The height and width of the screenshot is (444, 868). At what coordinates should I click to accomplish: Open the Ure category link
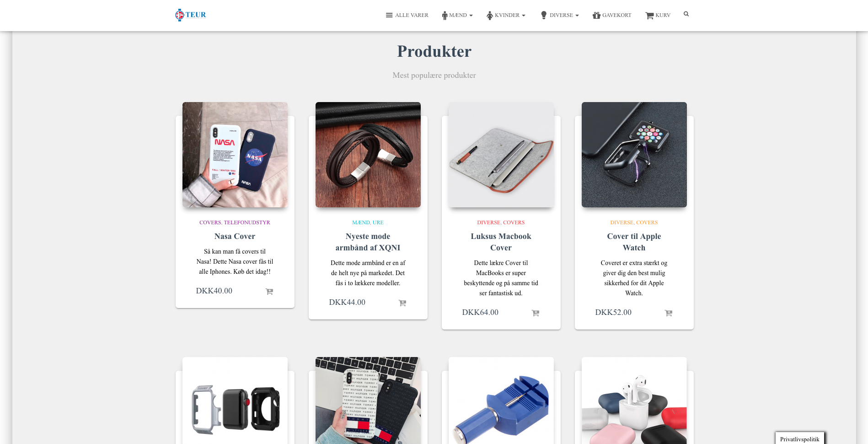click(378, 222)
